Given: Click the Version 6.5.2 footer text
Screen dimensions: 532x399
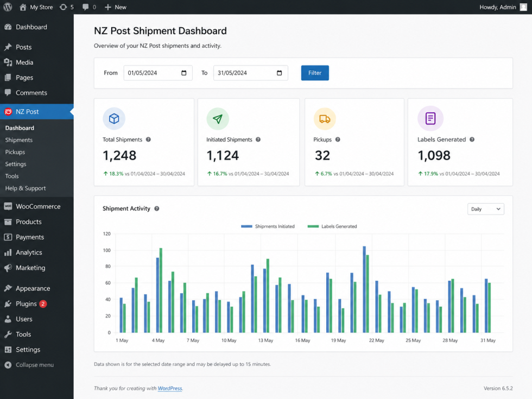Looking at the screenshot, I should point(498,388).
